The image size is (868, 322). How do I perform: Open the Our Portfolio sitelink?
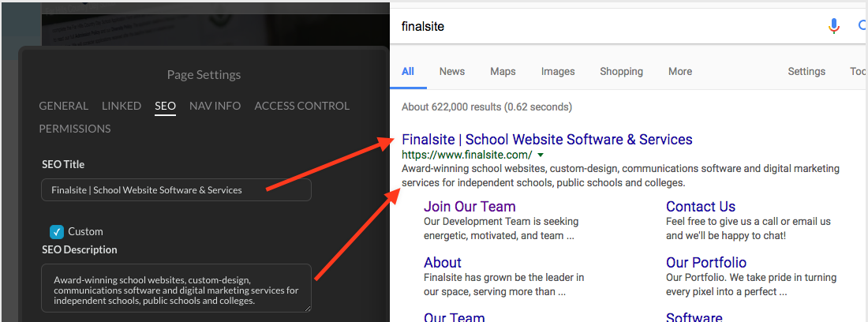706,262
